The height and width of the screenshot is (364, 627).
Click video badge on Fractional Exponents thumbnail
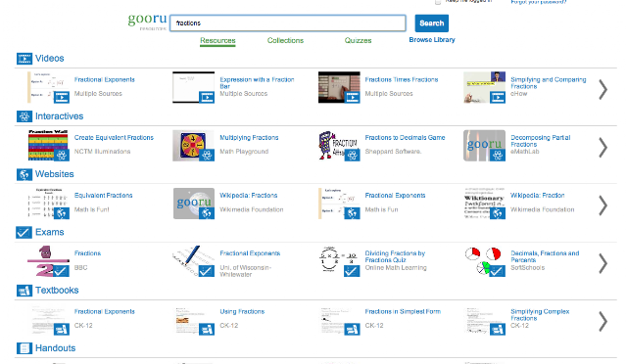point(62,97)
